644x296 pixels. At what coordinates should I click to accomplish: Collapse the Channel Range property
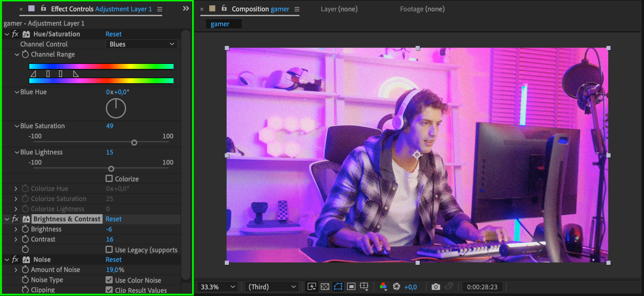tap(17, 54)
